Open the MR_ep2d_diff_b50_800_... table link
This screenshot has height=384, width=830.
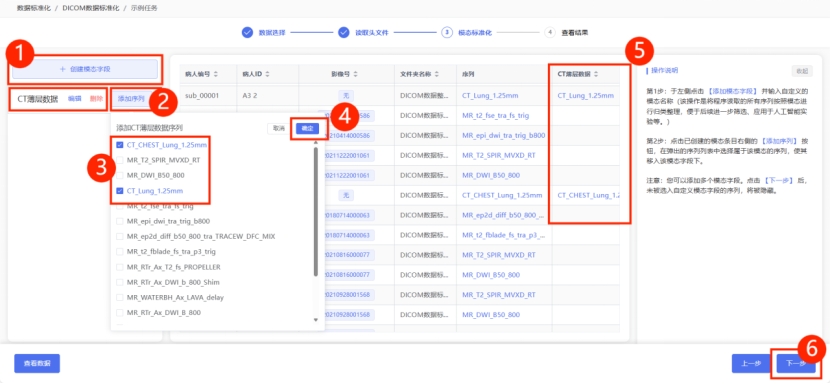503,215
